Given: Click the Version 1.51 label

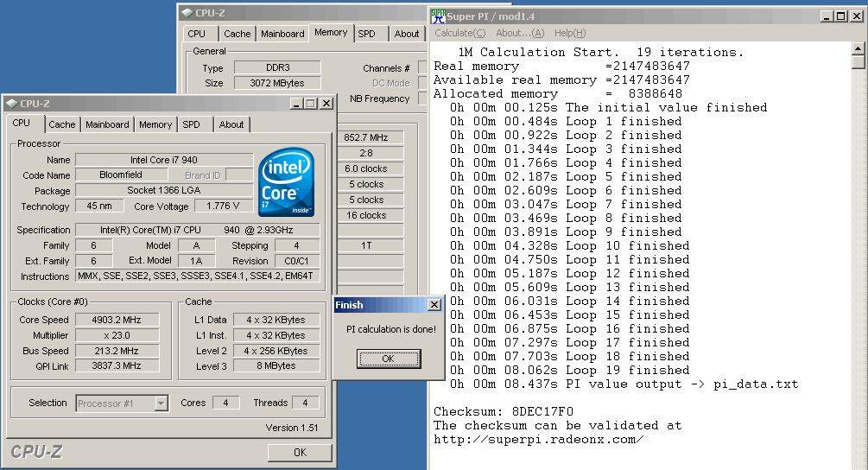Looking at the screenshot, I should 292,428.
